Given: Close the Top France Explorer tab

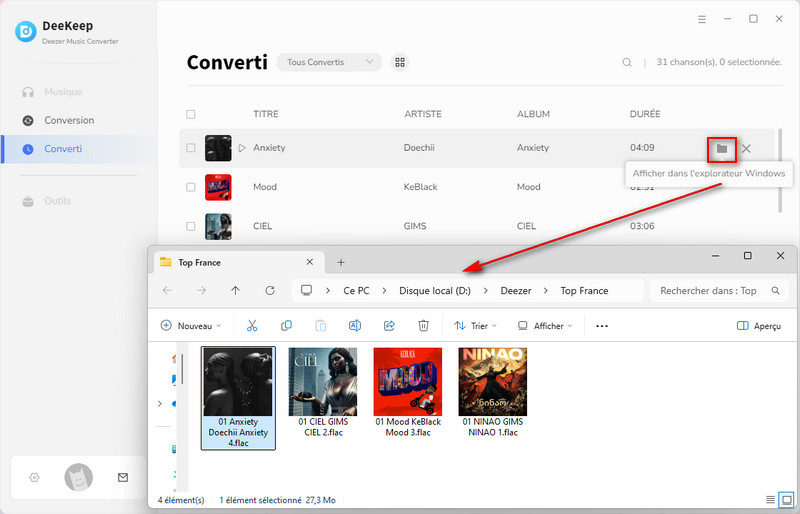Looking at the screenshot, I should pos(310,262).
